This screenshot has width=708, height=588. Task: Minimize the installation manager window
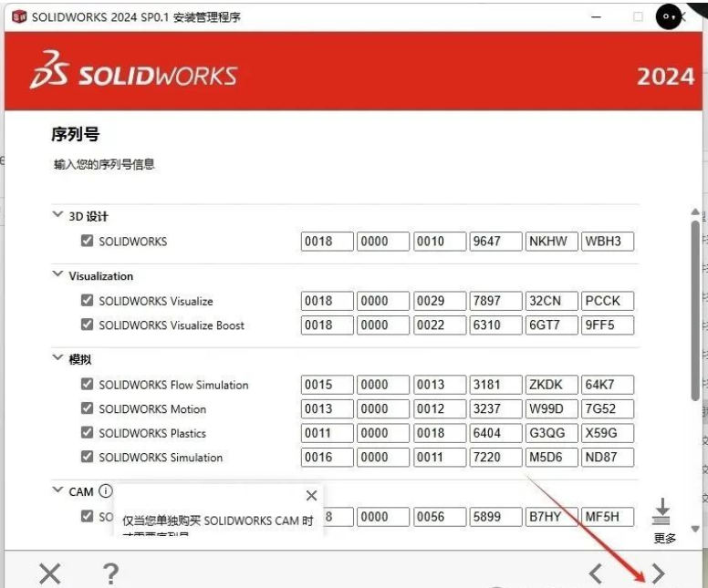[x=596, y=17]
